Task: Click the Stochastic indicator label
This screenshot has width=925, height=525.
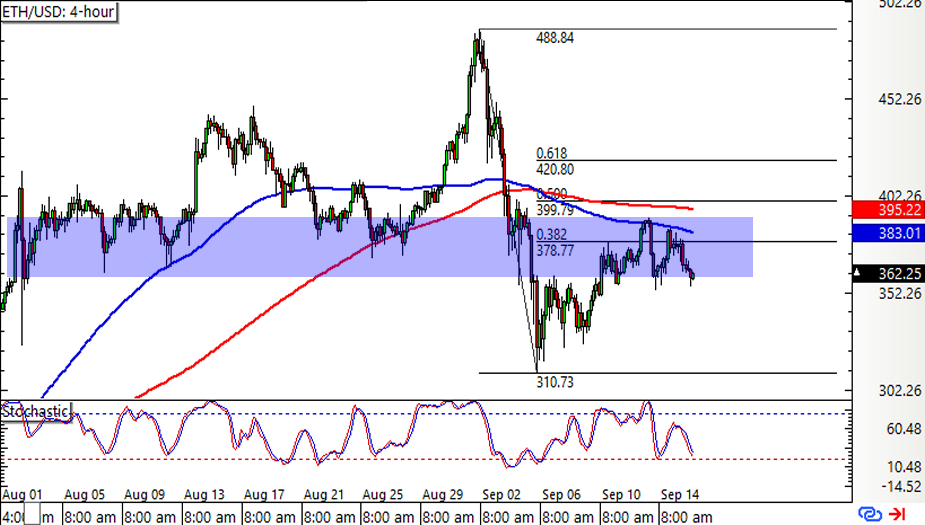Action: 35,411
